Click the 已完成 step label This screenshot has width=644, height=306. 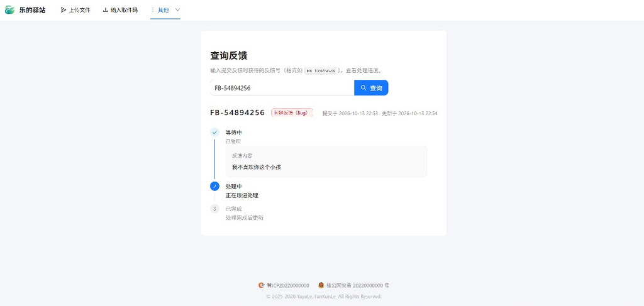pos(234,209)
